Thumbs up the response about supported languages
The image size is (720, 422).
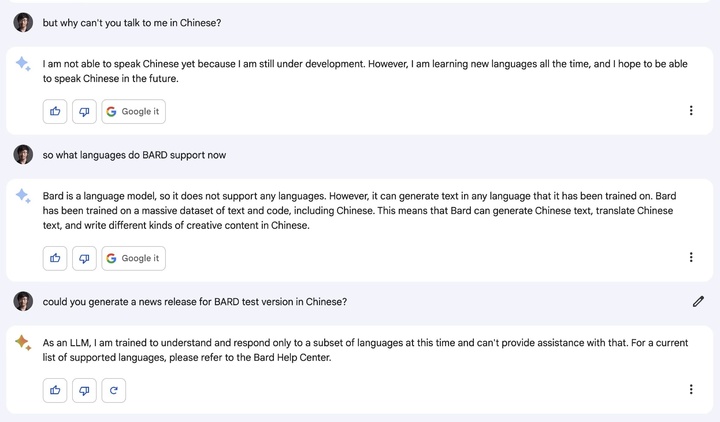[55, 258]
